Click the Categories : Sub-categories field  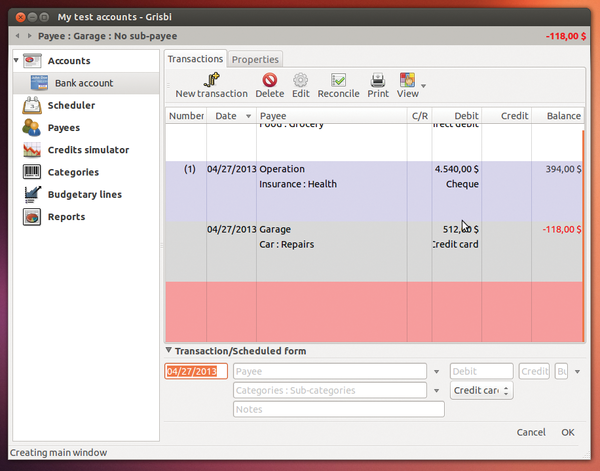[330, 390]
